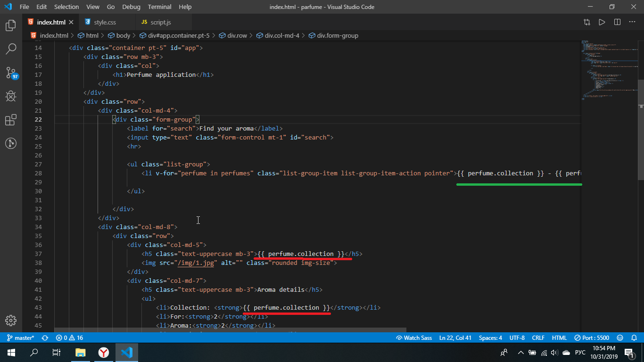Open Source Control view with 97 badge
644x362 pixels.
[x=11, y=73]
